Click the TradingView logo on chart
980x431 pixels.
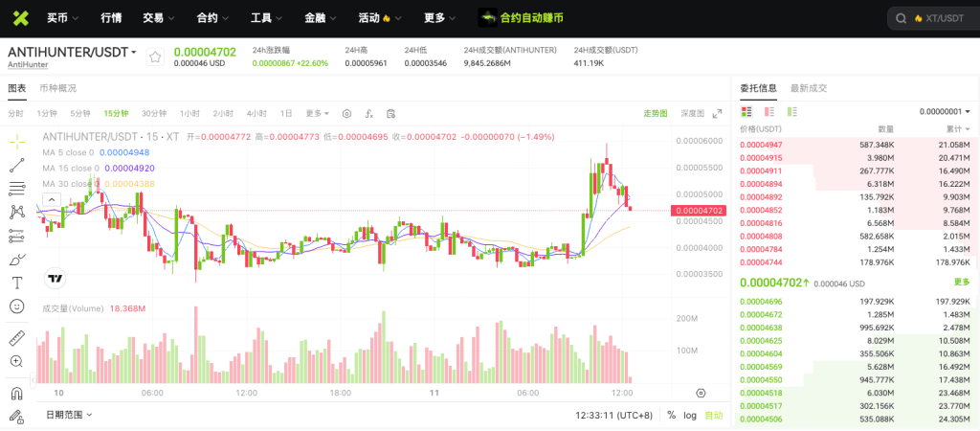pyautogui.click(x=55, y=279)
